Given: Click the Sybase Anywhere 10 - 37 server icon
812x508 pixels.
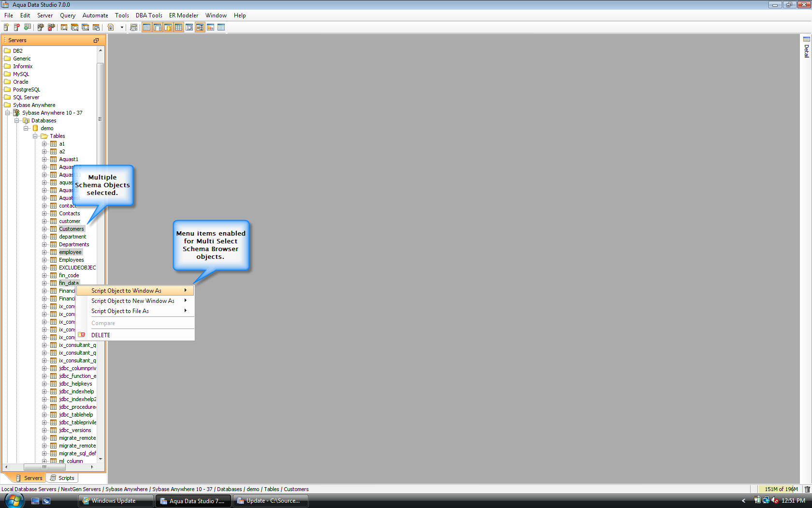Looking at the screenshot, I should [16, 113].
